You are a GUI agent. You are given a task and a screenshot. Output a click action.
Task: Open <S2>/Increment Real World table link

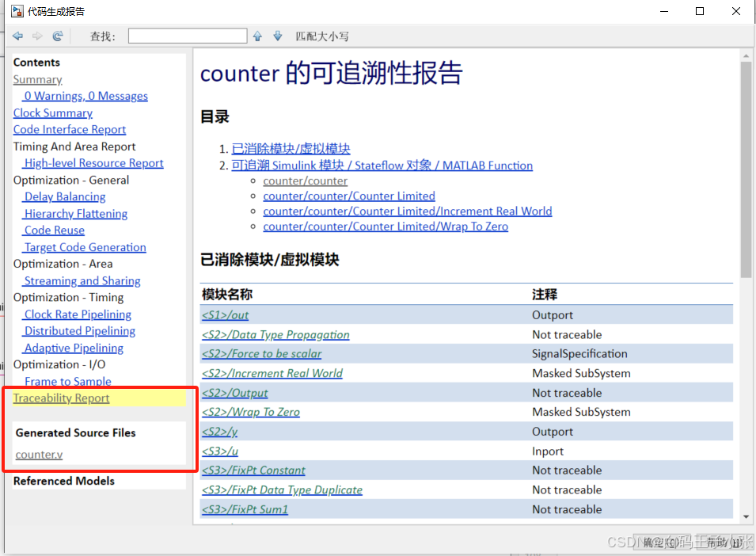272,374
